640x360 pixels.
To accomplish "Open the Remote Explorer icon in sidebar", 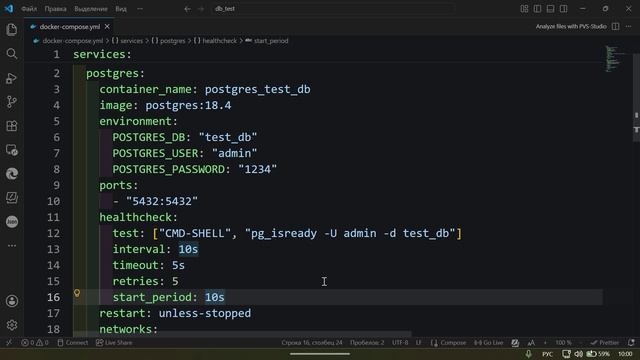I will tap(12, 150).
